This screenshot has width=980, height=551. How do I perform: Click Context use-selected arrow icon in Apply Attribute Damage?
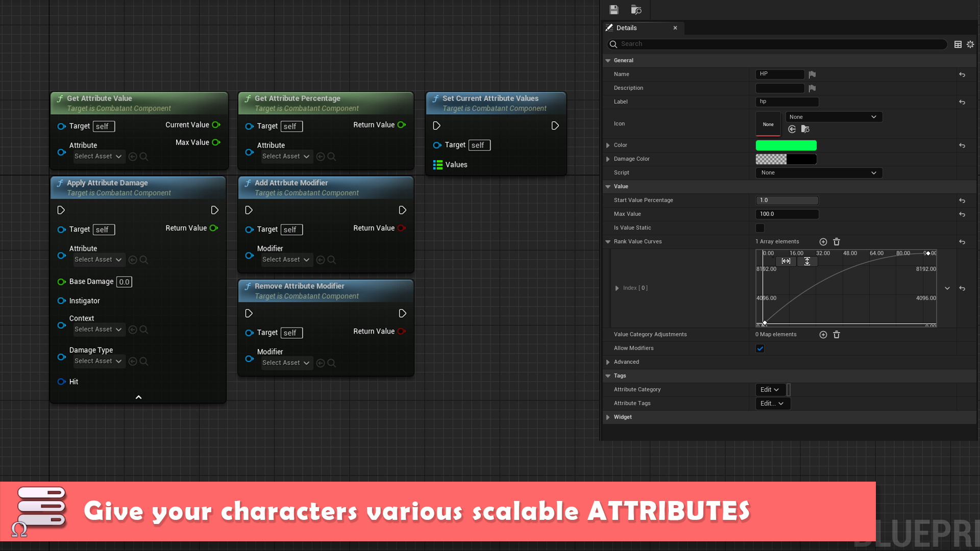coord(133,330)
